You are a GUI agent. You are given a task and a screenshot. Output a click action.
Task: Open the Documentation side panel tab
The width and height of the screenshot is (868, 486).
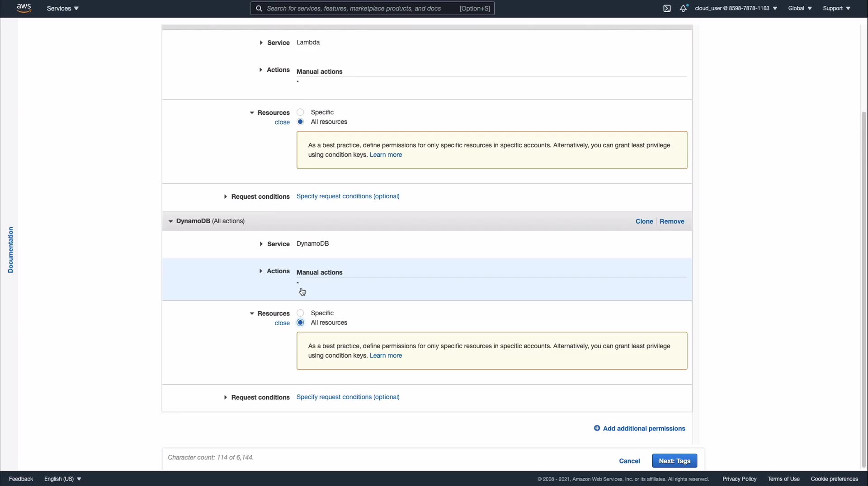tap(10, 250)
